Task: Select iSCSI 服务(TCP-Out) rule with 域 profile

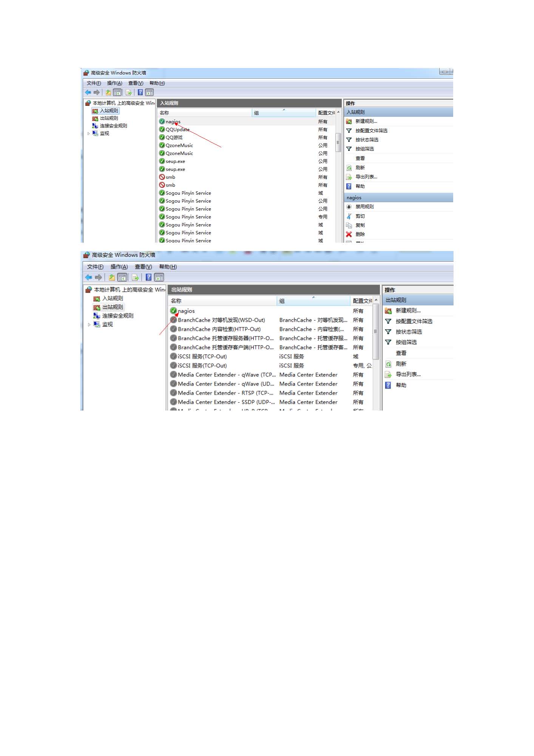Action: point(270,356)
